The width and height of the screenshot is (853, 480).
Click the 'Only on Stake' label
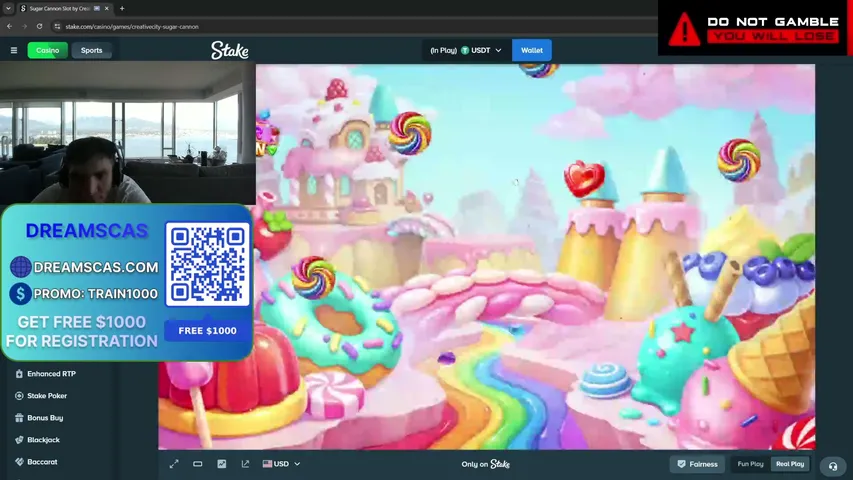(x=486, y=464)
